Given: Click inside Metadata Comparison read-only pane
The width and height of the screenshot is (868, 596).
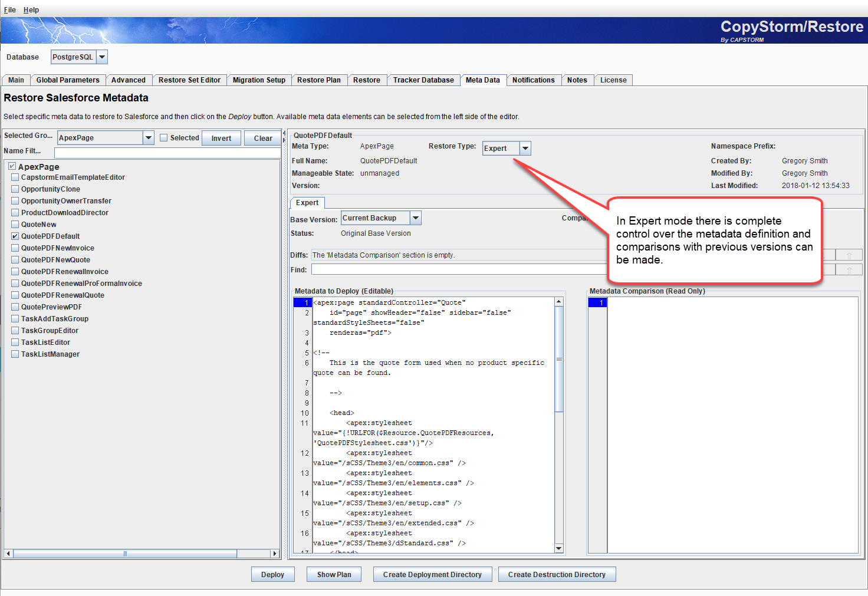Looking at the screenshot, I should (x=732, y=424).
